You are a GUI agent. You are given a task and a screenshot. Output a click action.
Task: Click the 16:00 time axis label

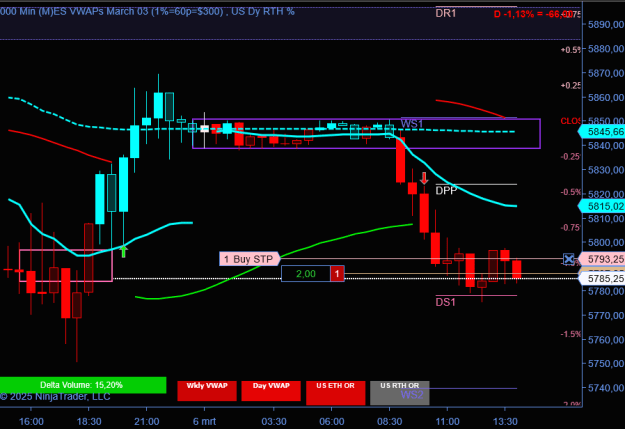(31, 421)
